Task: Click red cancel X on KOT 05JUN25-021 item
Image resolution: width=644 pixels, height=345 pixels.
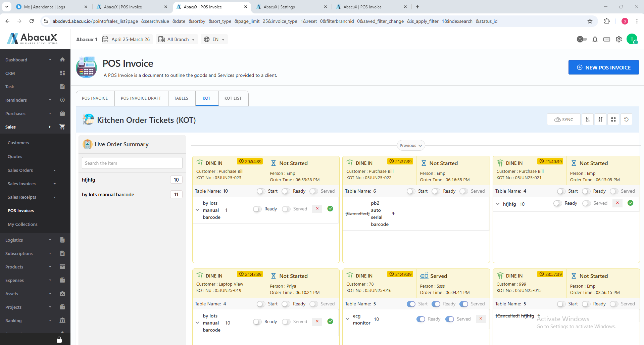Action: 617,203
